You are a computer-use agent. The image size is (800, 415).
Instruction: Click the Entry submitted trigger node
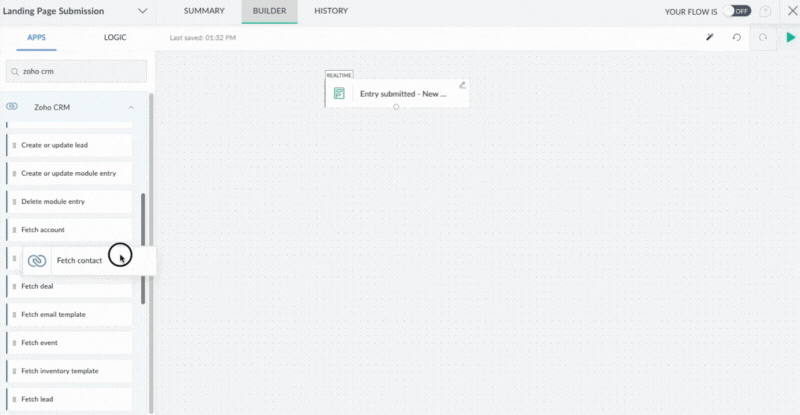click(x=397, y=93)
